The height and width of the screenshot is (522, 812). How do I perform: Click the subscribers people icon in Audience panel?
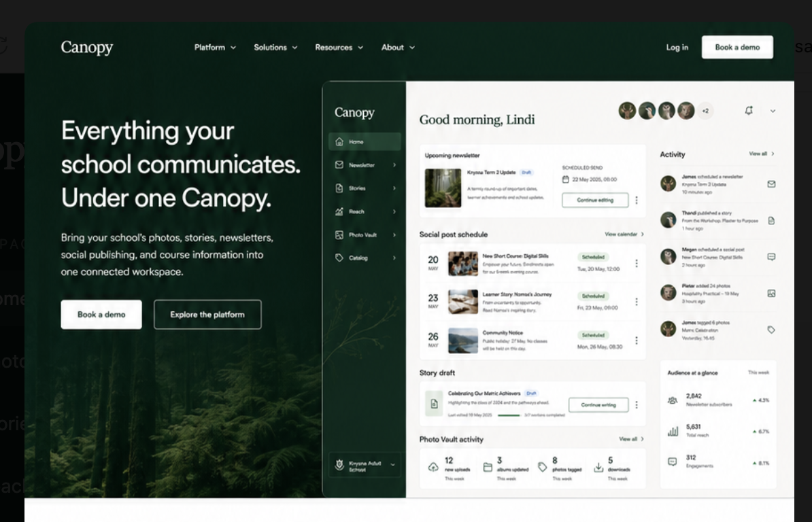pos(672,400)
